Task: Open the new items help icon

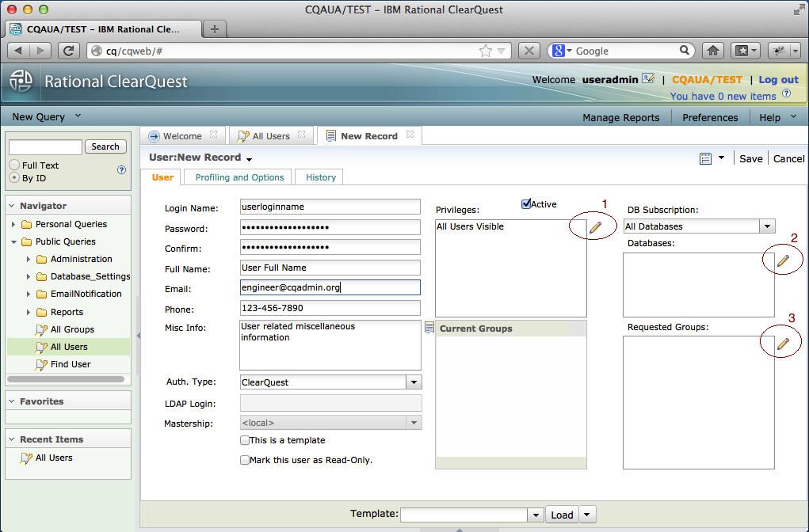Action: [786, 93]
